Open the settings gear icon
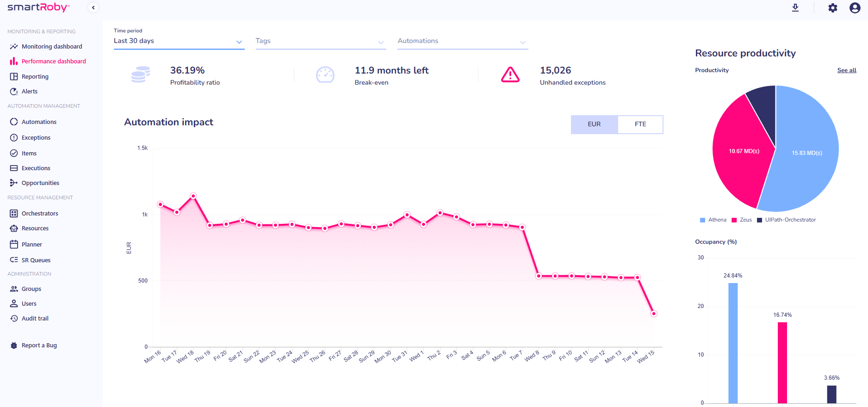 [832, 8]
